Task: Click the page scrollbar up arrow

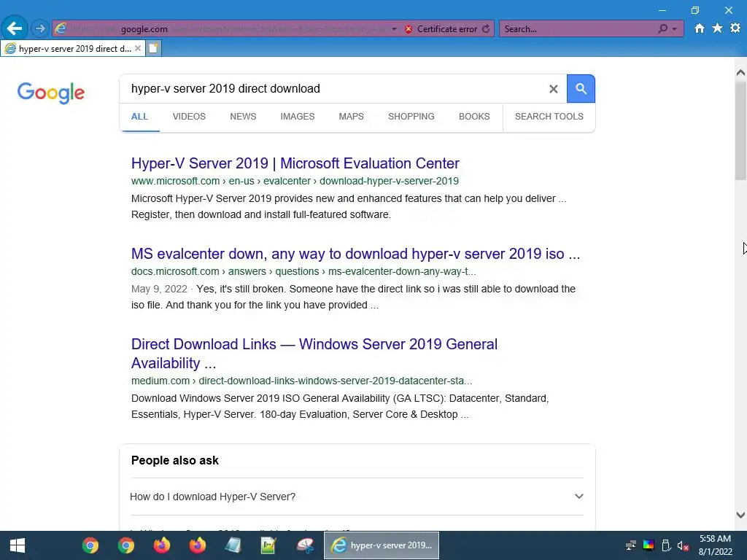Action: click(740, 73)
